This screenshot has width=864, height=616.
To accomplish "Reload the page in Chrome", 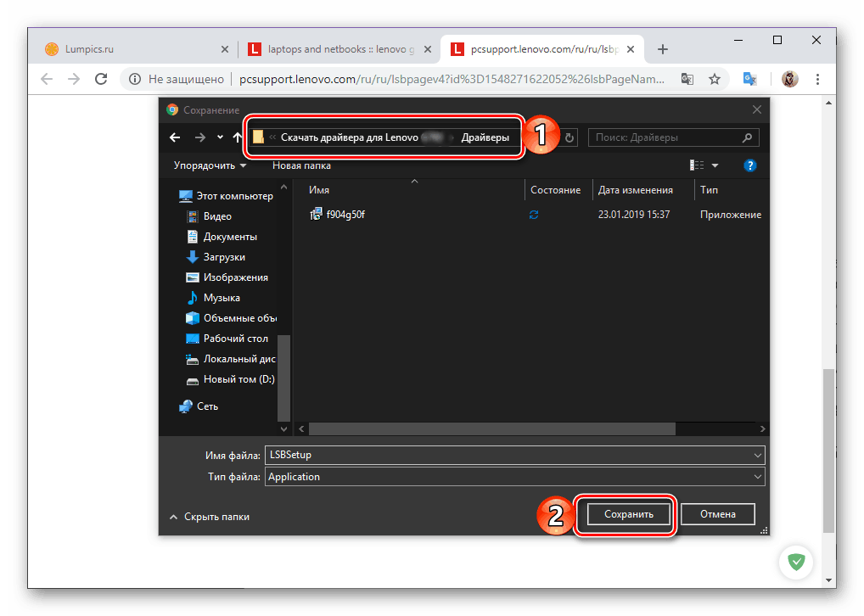I will point(101,79).
